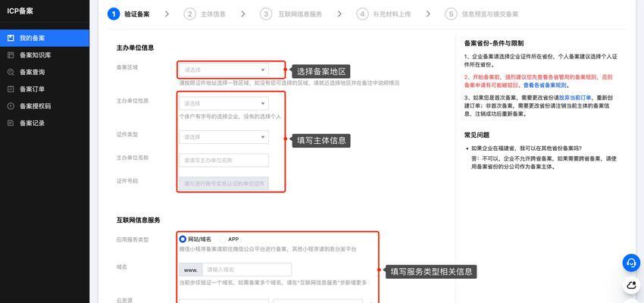Click the 互联网信息服务 section heading
This screenshot has width=644, height=303.
[138, 220]
